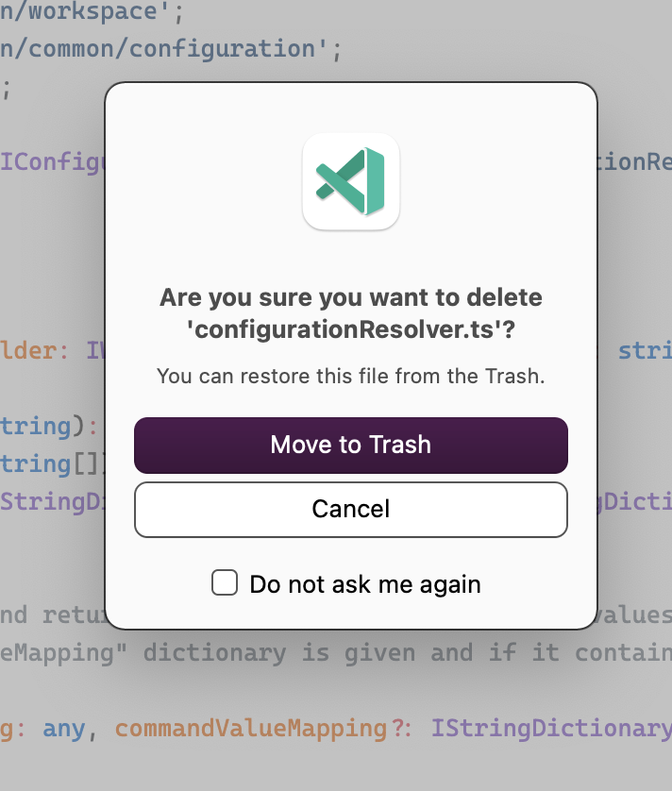Screen dimensions: 672x791
Task: Click the tring[] text left of the dialog
Action: [42, 463]
